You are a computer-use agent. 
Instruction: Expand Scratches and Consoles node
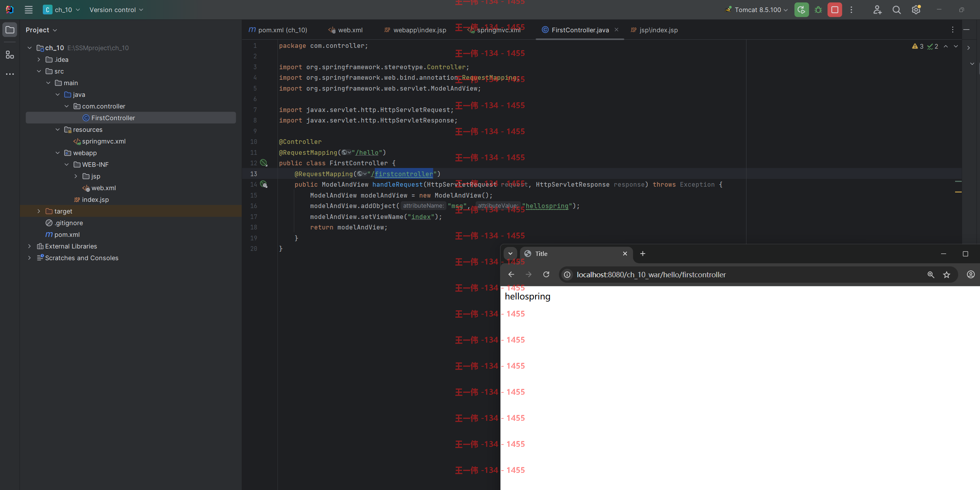tap(30, 258)
